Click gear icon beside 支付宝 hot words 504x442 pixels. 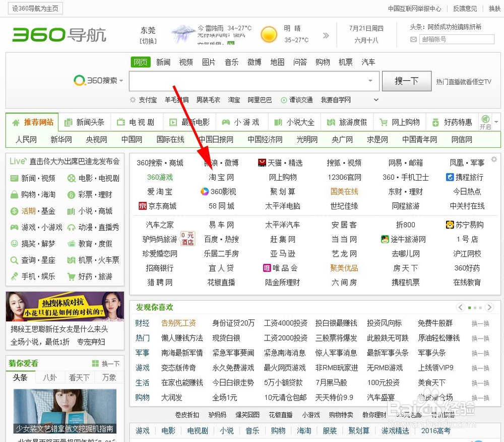pyautogui.click(x=133, y=100)
